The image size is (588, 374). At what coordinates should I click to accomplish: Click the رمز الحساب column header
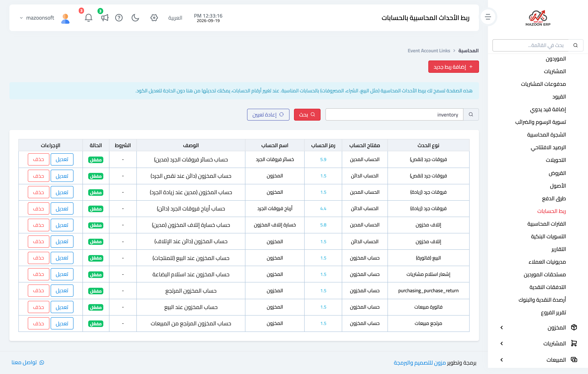pyautogui.click(x=323, y=146)
